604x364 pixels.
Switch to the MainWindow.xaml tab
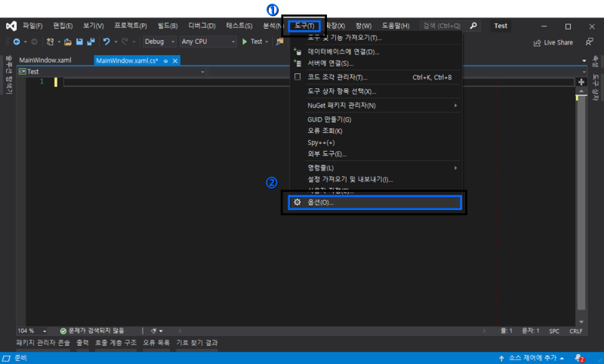click(x=45, y=60)
